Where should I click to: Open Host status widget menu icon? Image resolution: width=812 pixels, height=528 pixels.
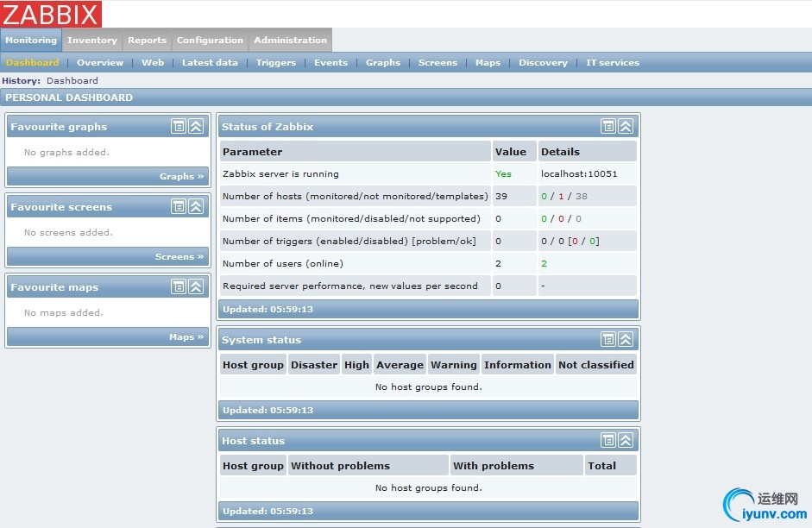(608, 441)
